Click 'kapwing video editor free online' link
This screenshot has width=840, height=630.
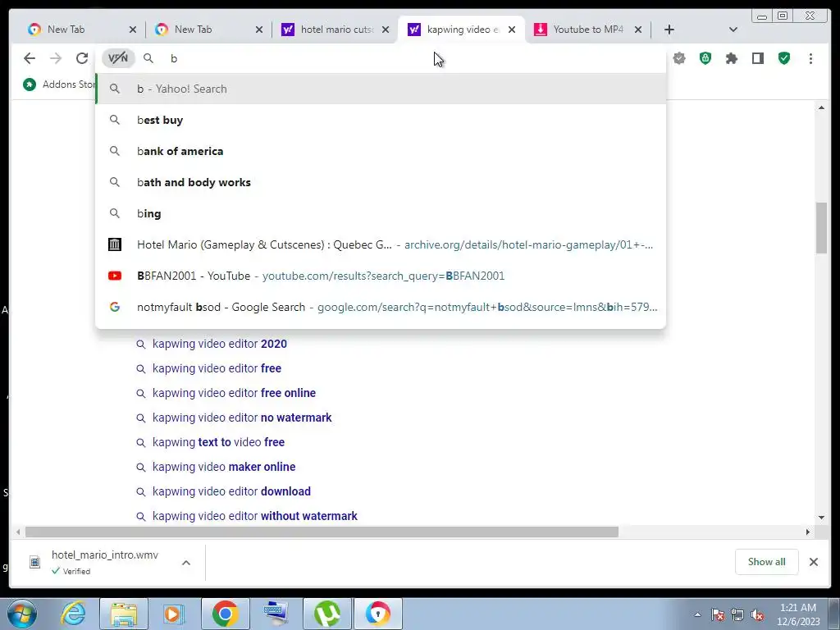[234, 393]
